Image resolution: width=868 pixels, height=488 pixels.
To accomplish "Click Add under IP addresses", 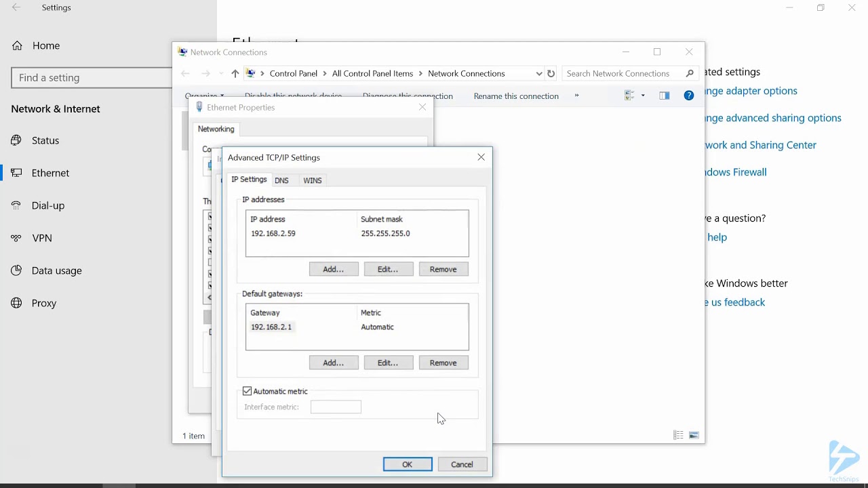I will (334, 269).
